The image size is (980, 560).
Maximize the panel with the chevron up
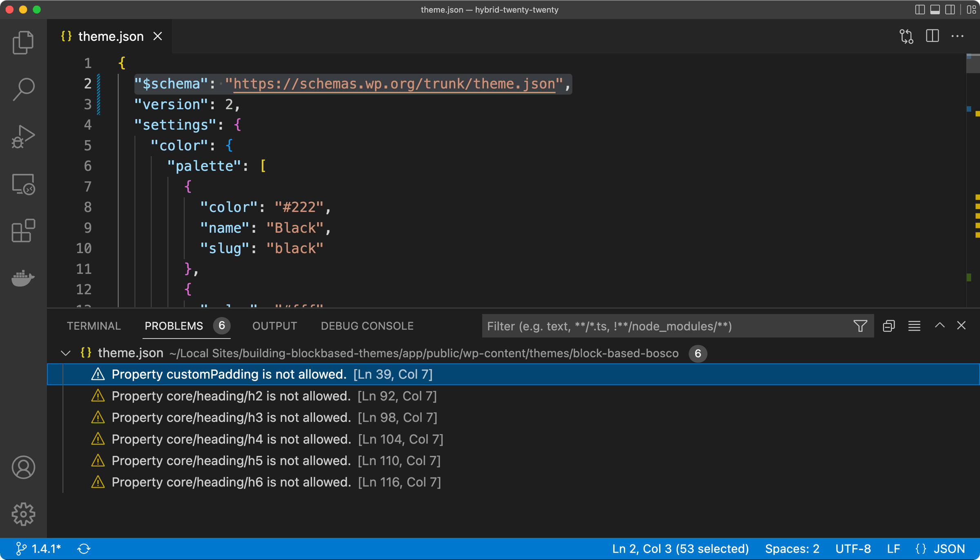940,326
